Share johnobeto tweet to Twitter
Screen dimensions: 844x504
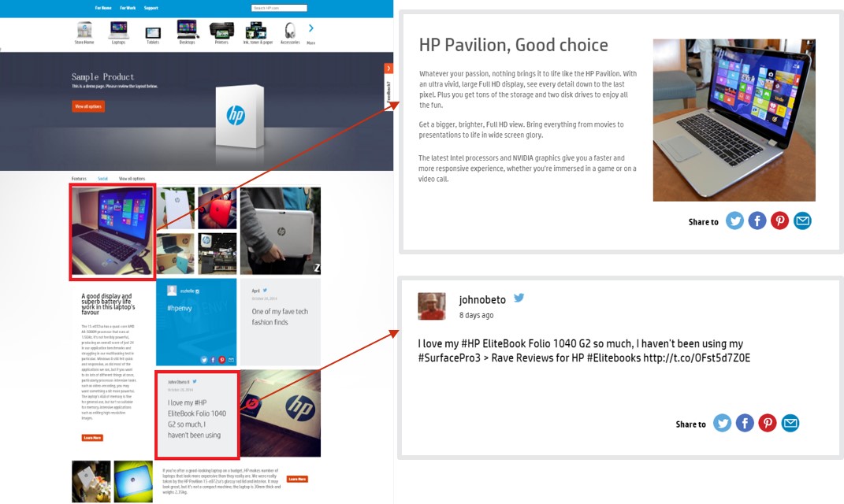(723, 424)
